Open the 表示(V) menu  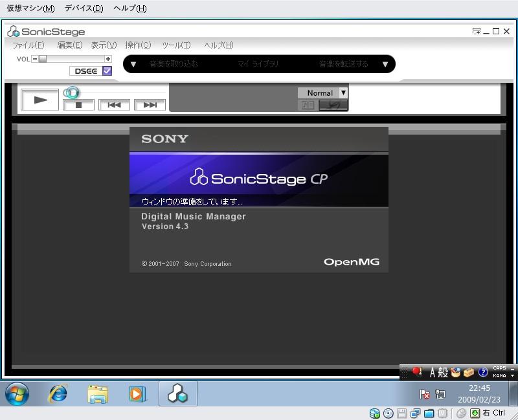pyautogui.click(x=104, y=45)
